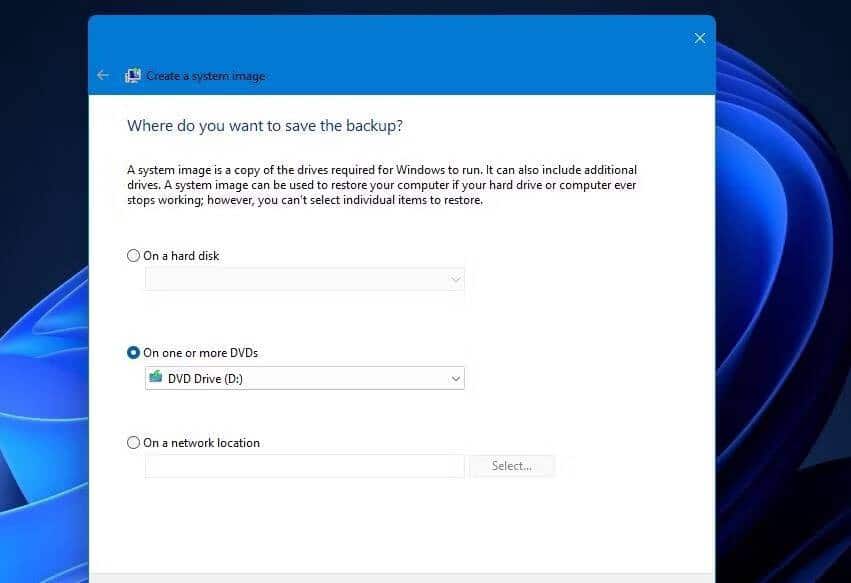
Task: Click the back arrow to navigate back
Action: click(103, 75)
